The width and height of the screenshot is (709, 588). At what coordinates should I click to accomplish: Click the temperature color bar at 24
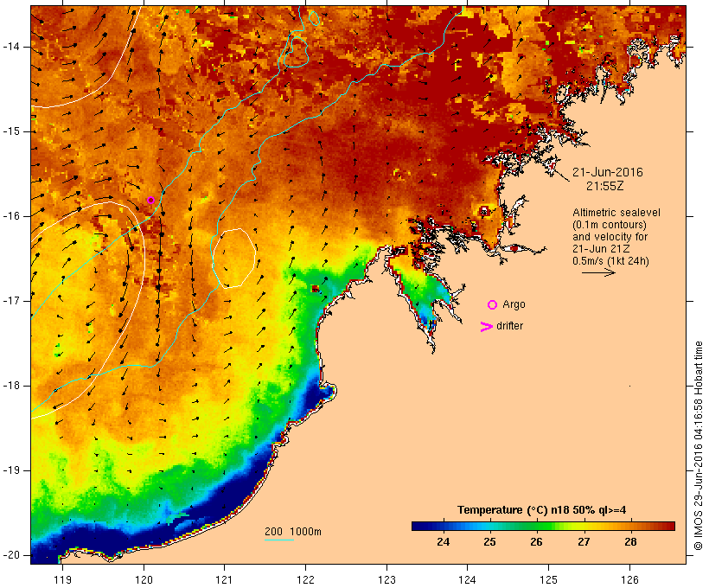(444, 526)
